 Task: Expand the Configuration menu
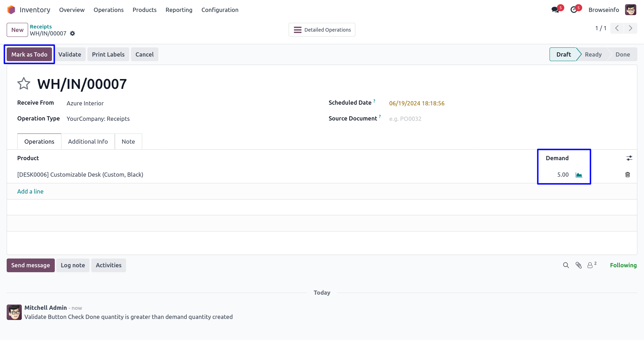220,10
